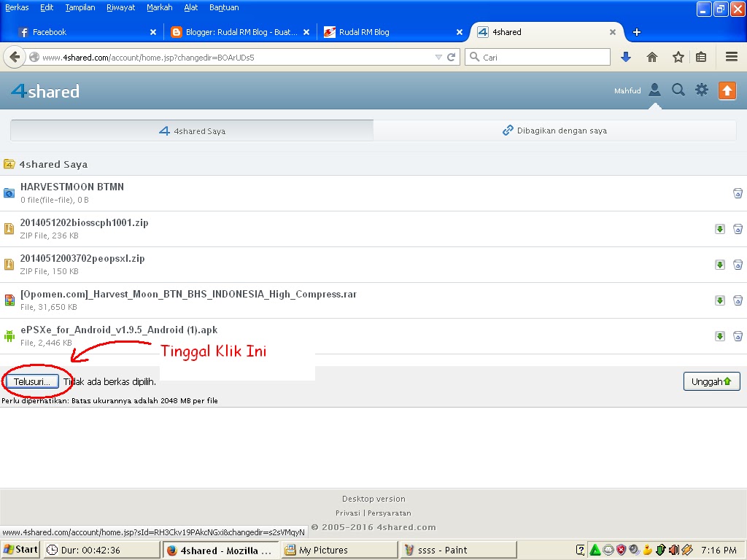Click the HARVESTMOON BTMN folder icon

pyautogui.click(x=9, y=193)
